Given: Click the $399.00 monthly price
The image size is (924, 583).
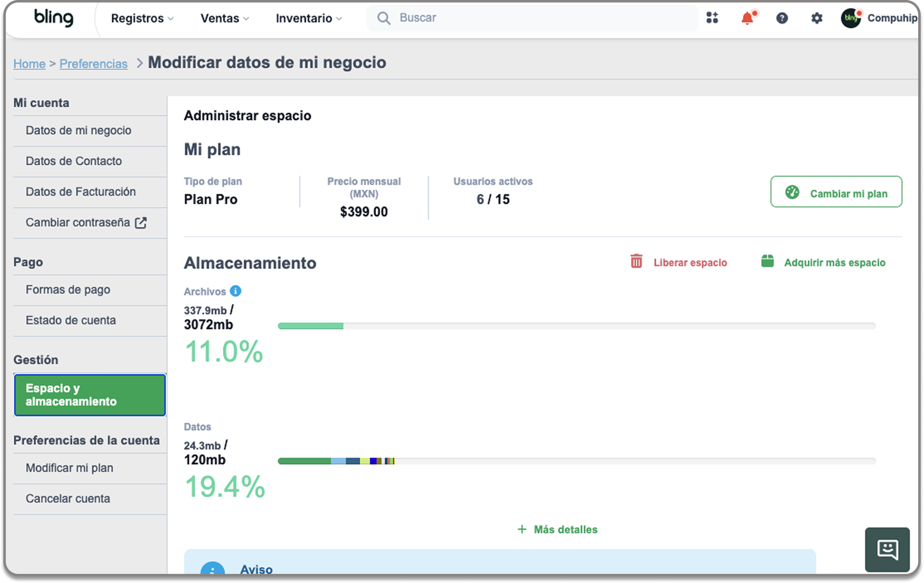Looking at the screenshot, I should point(364,212).
